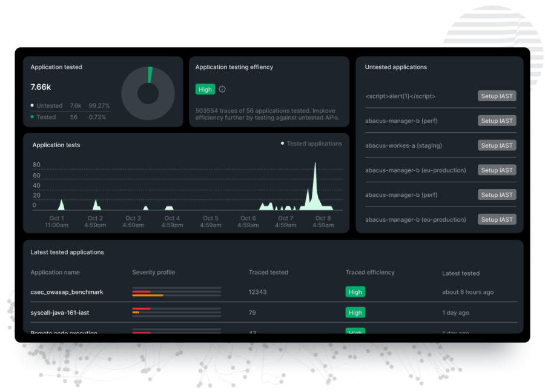Click the Latest tested column header
This screenshot has width=545, height=392.
coord(461,273)
